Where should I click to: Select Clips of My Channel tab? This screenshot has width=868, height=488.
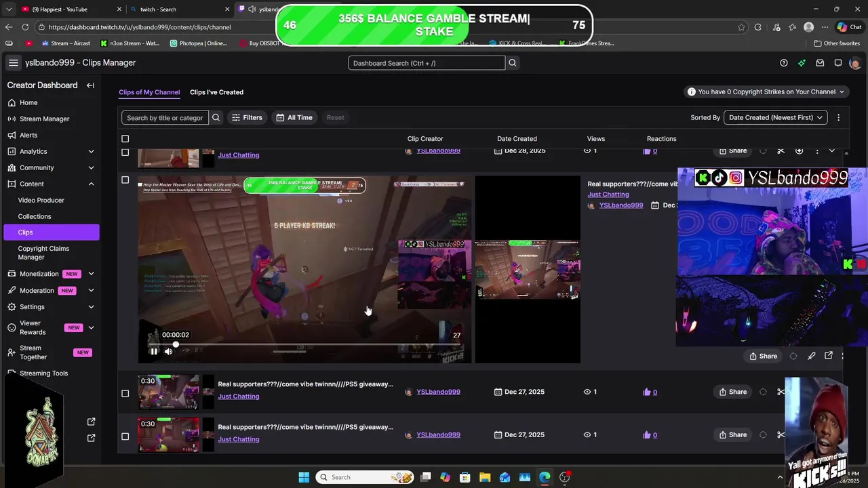(x=149, y=92)
